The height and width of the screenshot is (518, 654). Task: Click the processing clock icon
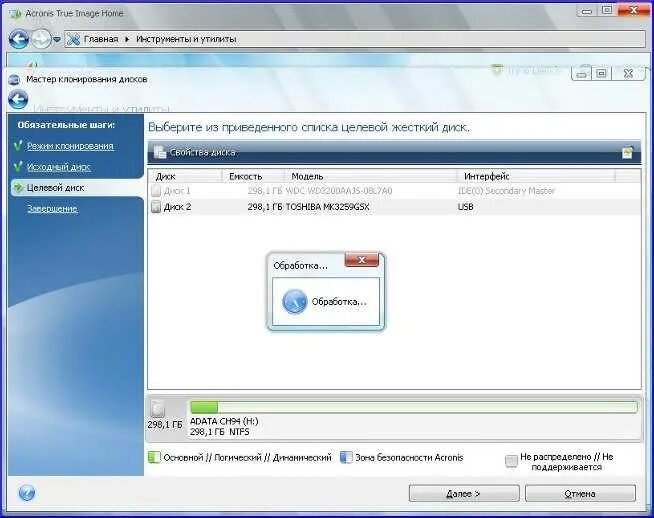point(294,302)
